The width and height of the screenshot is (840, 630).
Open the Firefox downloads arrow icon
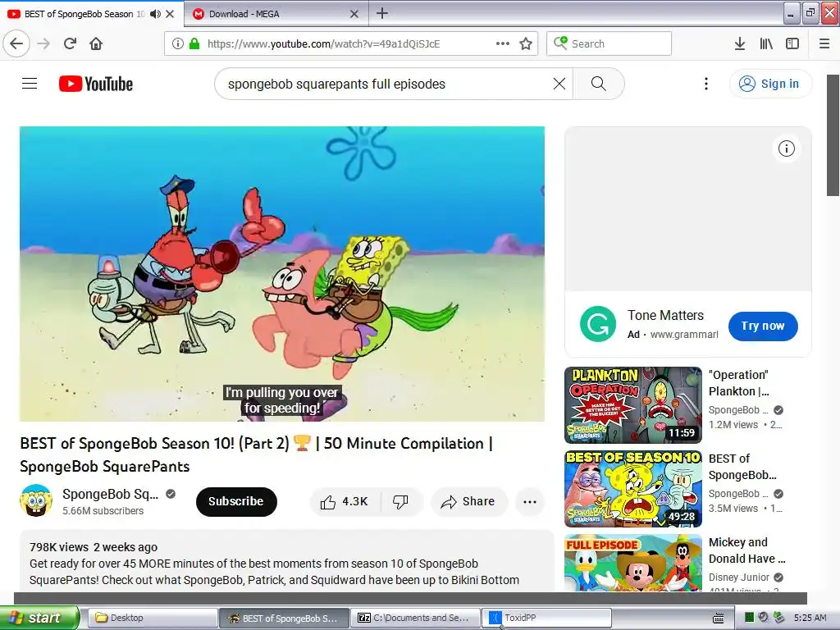point(740,43)
